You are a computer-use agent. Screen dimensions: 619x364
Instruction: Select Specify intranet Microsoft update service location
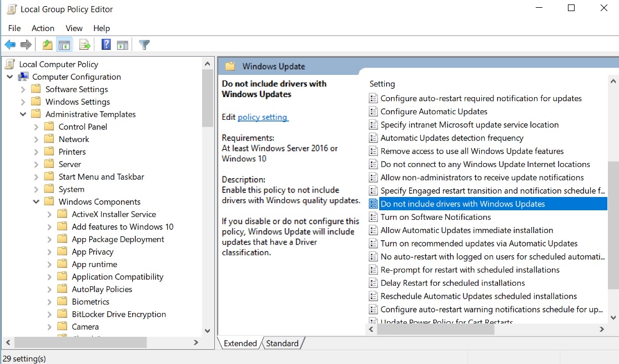(469, 125)
